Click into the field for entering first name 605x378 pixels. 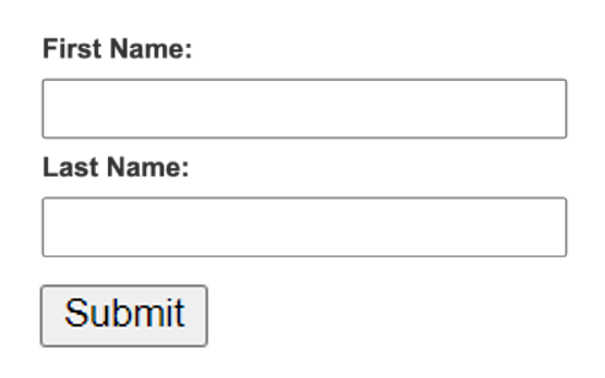(x=304, y=108)
